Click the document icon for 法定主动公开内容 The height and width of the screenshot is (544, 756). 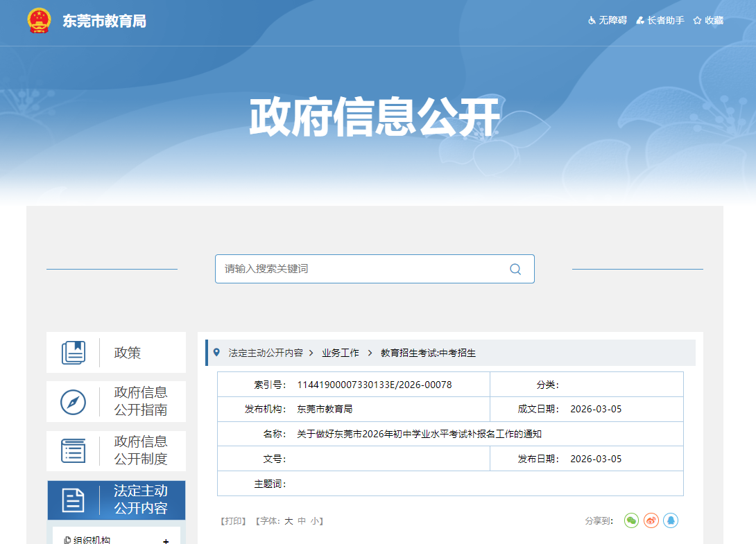pyautogui.click(x=74, y=500)
